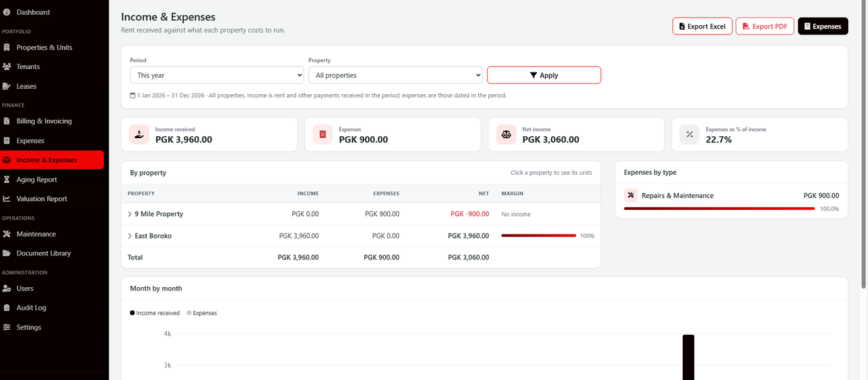
Task: Toggle Income received legend series
Action: coord(155,313)
